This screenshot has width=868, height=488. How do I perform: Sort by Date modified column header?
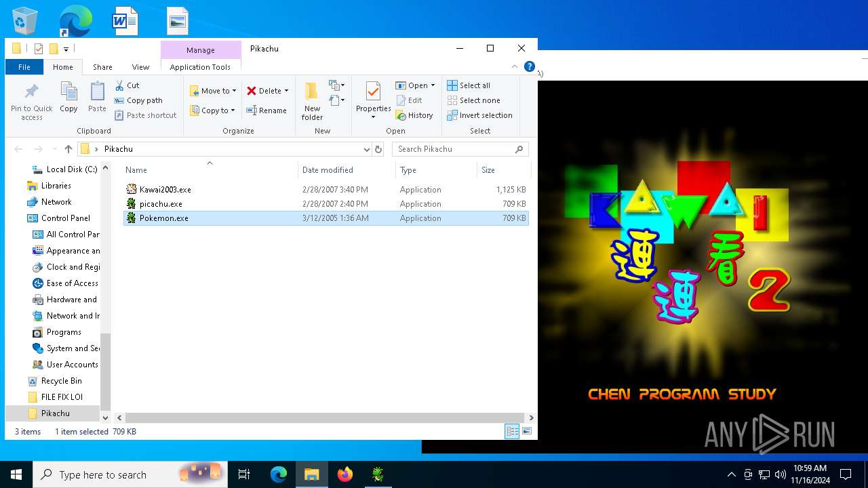[347, 170]
